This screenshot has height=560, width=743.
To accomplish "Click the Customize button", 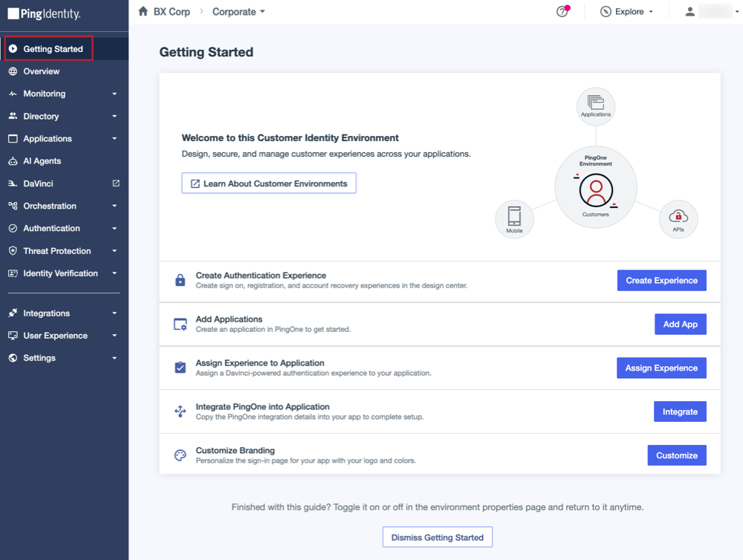I will (677, 455).
